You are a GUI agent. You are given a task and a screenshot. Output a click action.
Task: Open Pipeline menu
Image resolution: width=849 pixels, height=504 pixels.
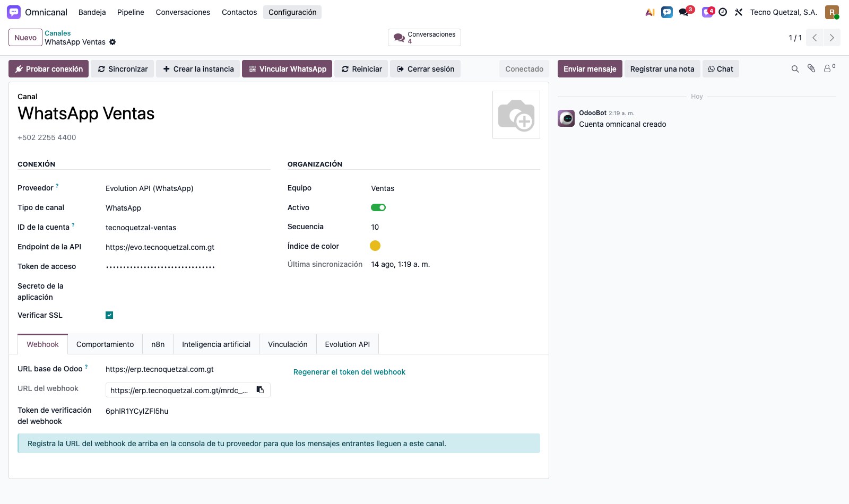coord(131,12)
